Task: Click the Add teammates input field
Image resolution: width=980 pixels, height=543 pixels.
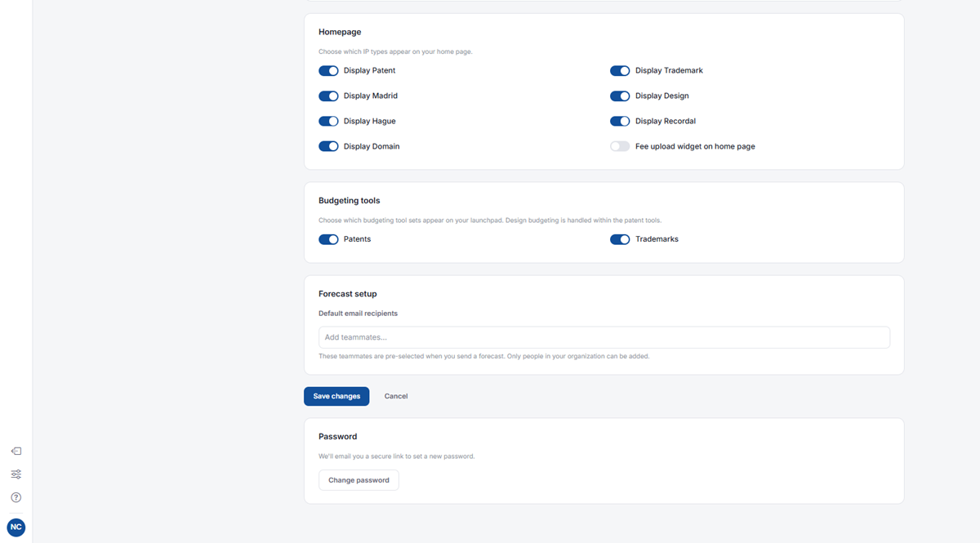Action: coord(604,337)
